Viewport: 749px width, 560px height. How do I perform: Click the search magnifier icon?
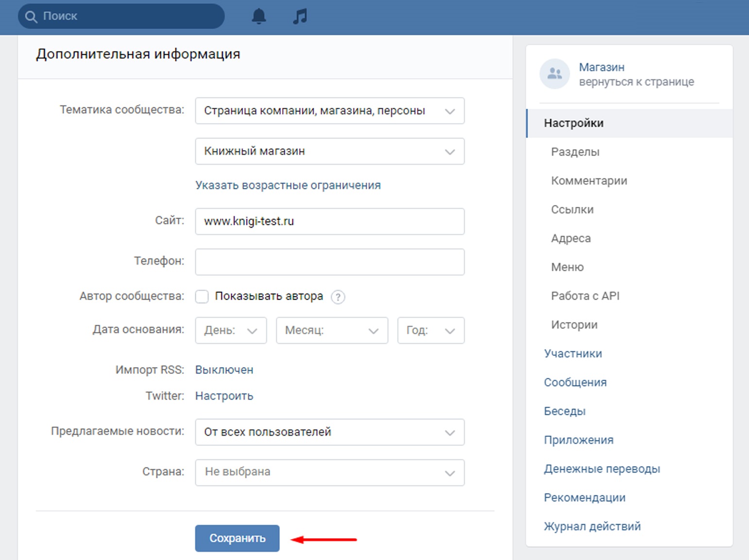click(31, 17)
